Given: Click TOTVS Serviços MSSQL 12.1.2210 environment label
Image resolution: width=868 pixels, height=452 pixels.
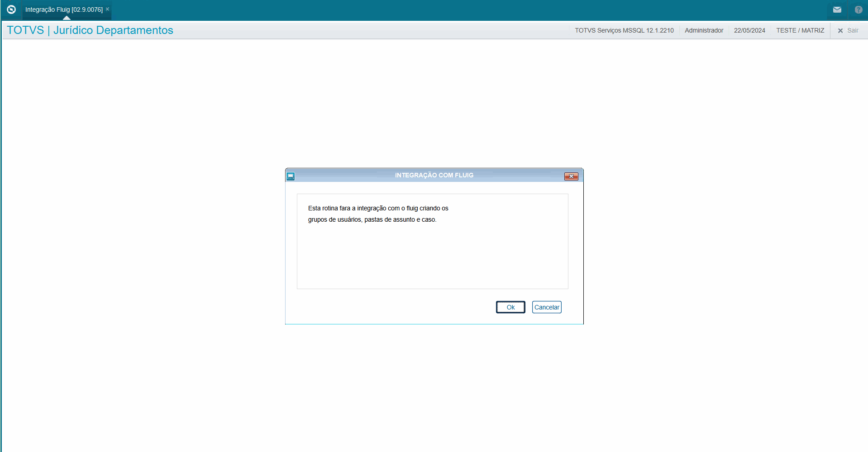Looking at the screenshot, I should (x=624, y=30).
